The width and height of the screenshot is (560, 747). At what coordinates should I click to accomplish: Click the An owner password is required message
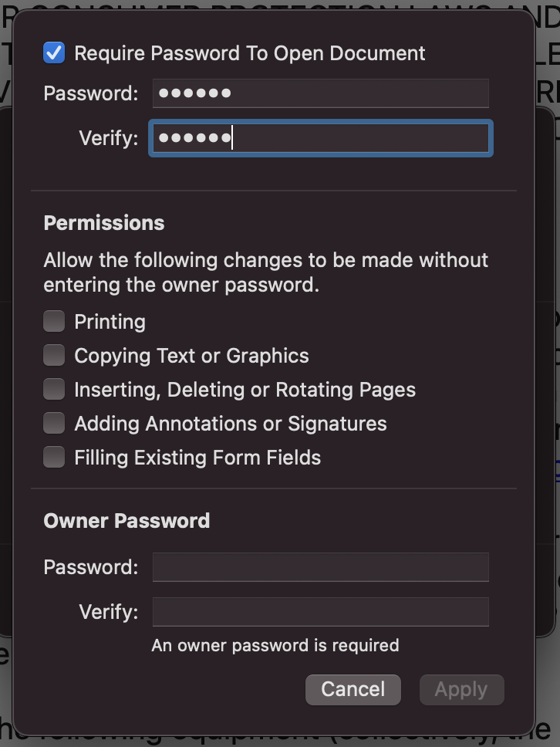(275, 645)
